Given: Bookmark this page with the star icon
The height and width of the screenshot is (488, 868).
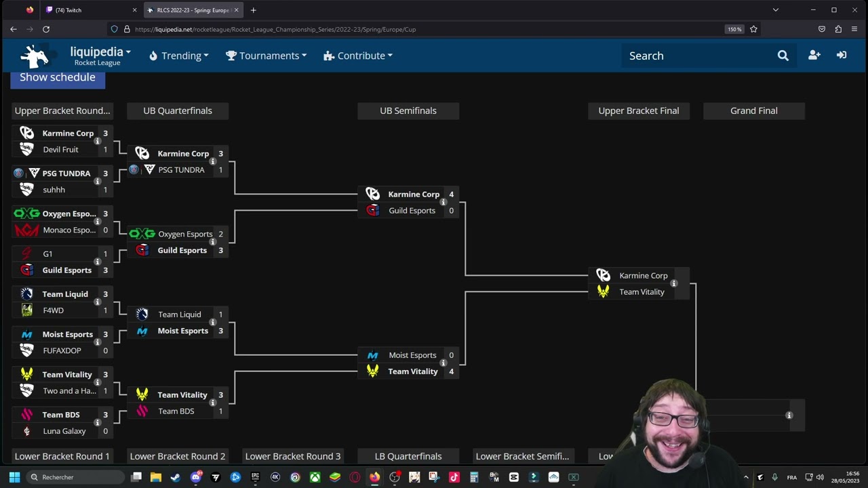Looking at the screenshot, I should [x=753, y=29].
